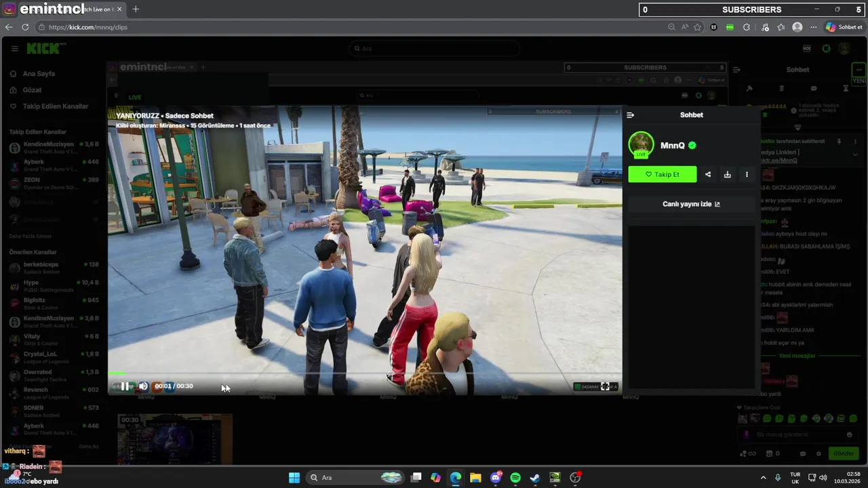868x488 pixels.
Task: Open Hype recommended channel
Action: click(x=54, y=285)
